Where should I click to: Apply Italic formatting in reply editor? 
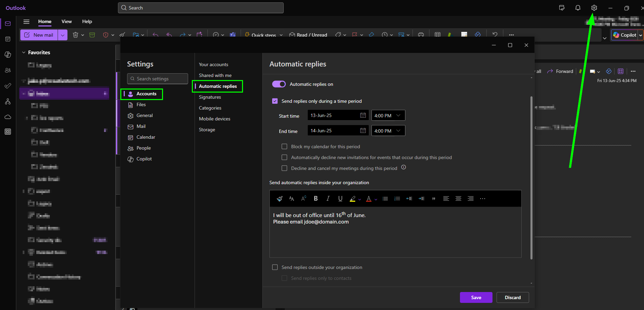click(328, 199)
